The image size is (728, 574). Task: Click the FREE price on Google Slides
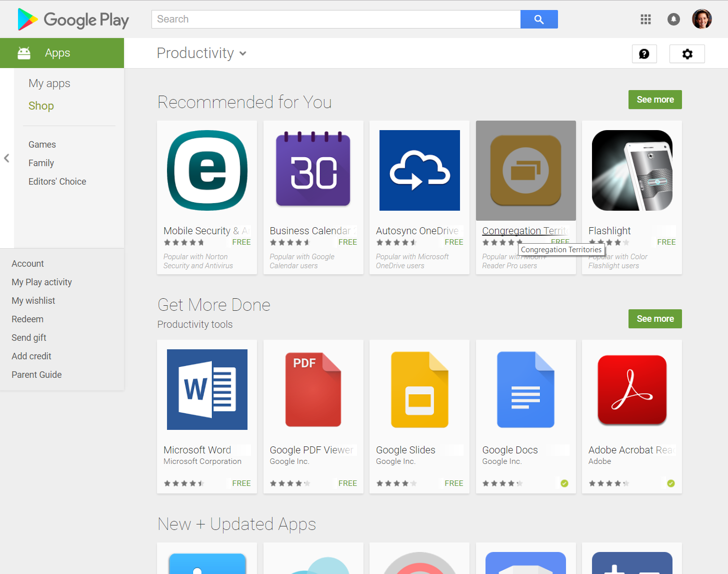pyautogui.click(x=454, y=483)
